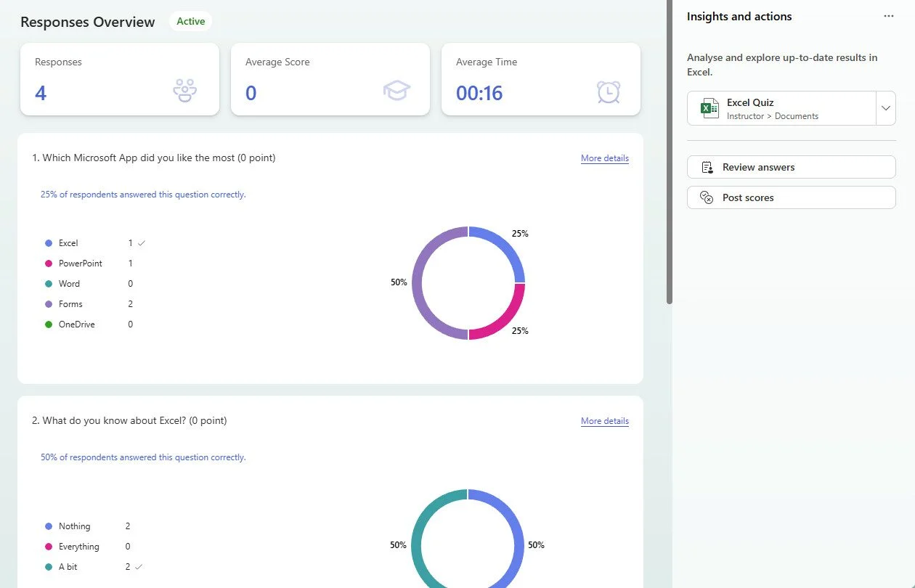
Task: Click the OneDrive answer label
Action: (77, 324)
